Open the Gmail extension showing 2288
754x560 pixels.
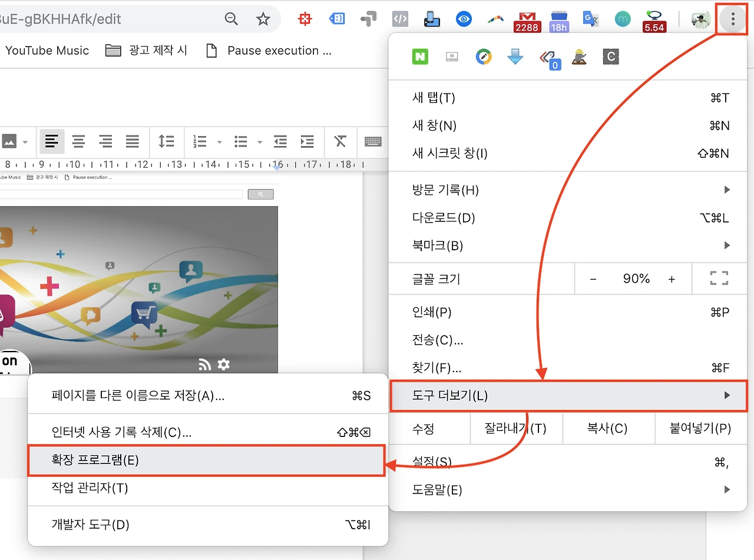[x=527, y=21]
